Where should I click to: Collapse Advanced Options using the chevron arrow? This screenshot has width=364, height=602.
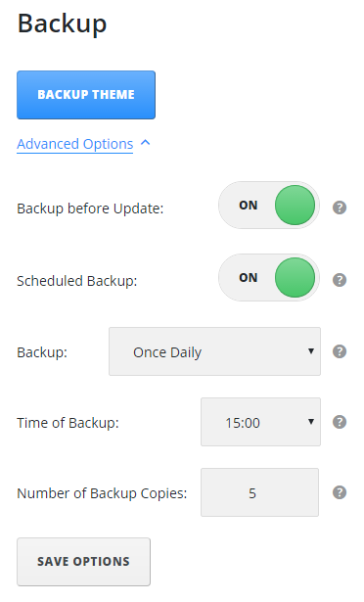(145, 143)
